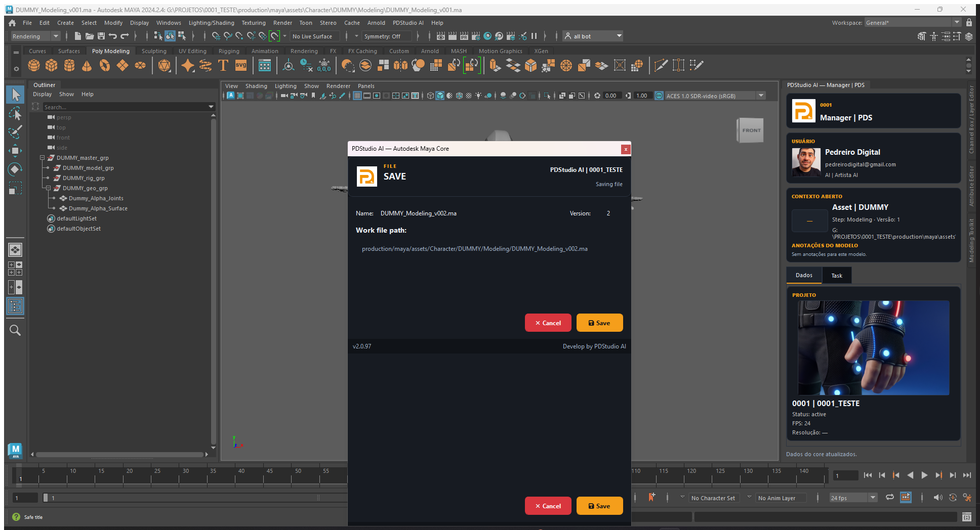Create a polygon cube from the shelf
The image size is (980, 530).
tap(52, 65)
